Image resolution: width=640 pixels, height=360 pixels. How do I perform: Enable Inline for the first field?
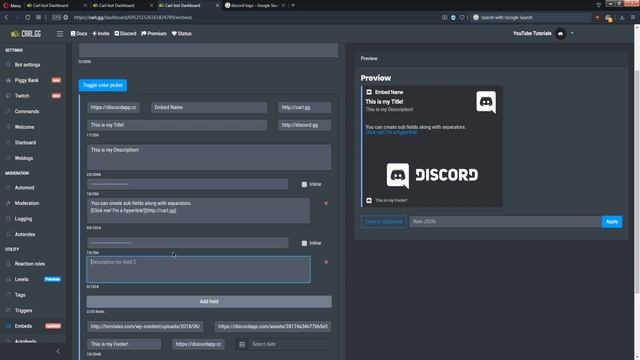[304, 184]
